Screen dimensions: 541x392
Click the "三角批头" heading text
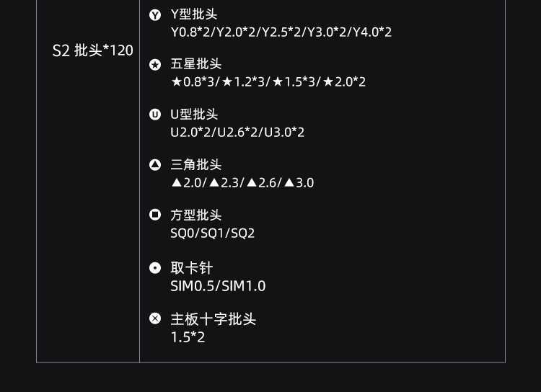[x=196, y=165]
